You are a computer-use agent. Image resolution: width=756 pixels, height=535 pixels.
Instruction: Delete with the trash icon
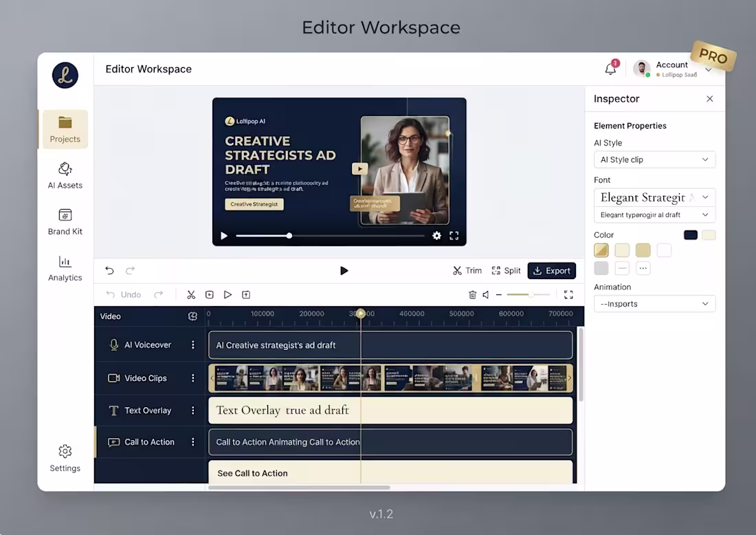(473, 295)
